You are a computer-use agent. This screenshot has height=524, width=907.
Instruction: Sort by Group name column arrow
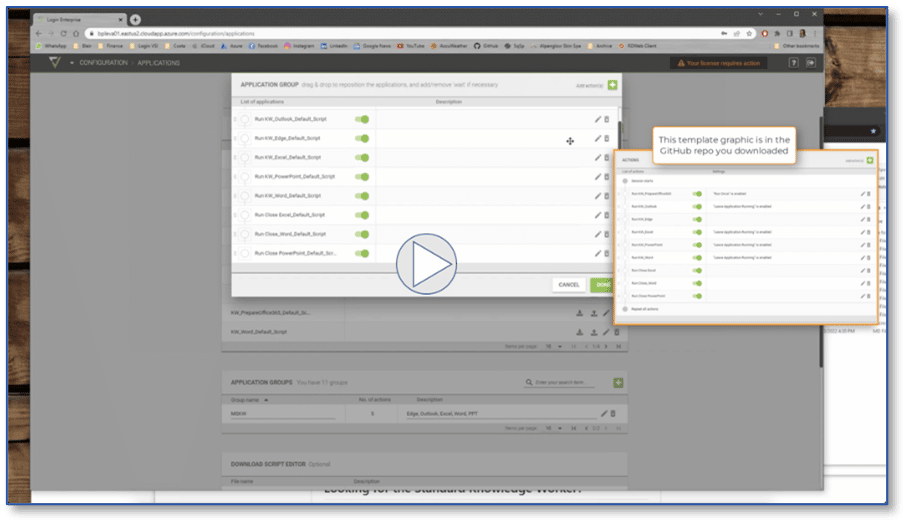pos(266,400)
